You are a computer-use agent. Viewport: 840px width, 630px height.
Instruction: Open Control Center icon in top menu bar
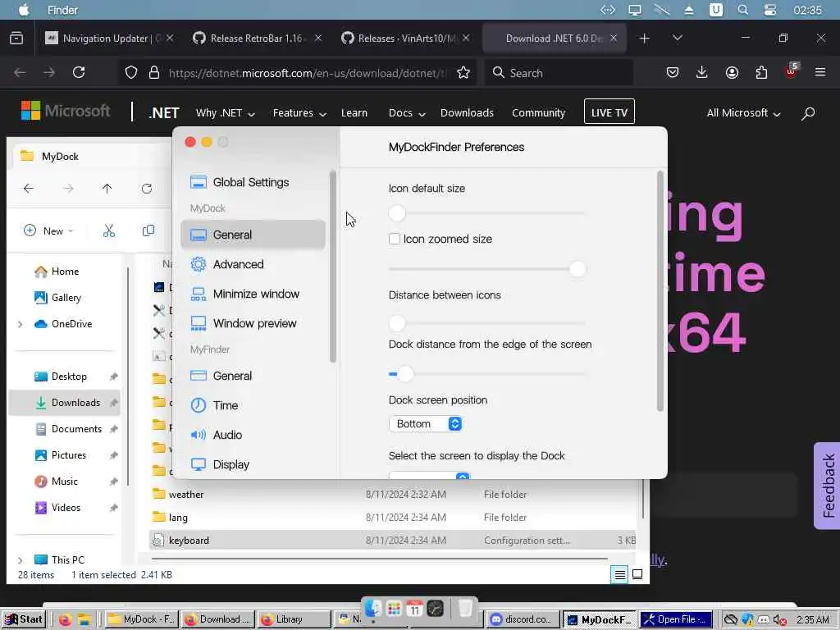coord(770,10)
